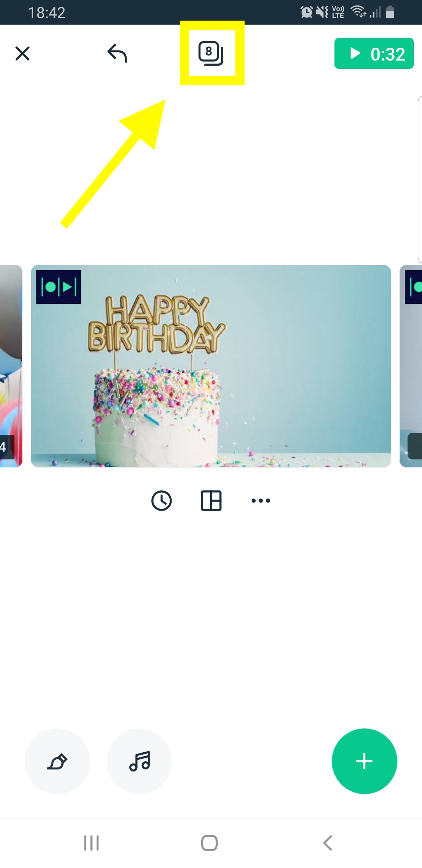Open the design brush tool

click(x=57, y=761)
